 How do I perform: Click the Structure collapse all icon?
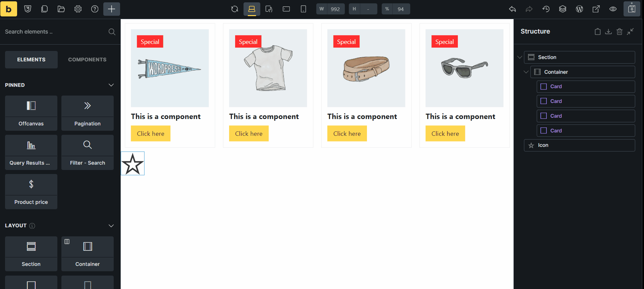(631, 32)
